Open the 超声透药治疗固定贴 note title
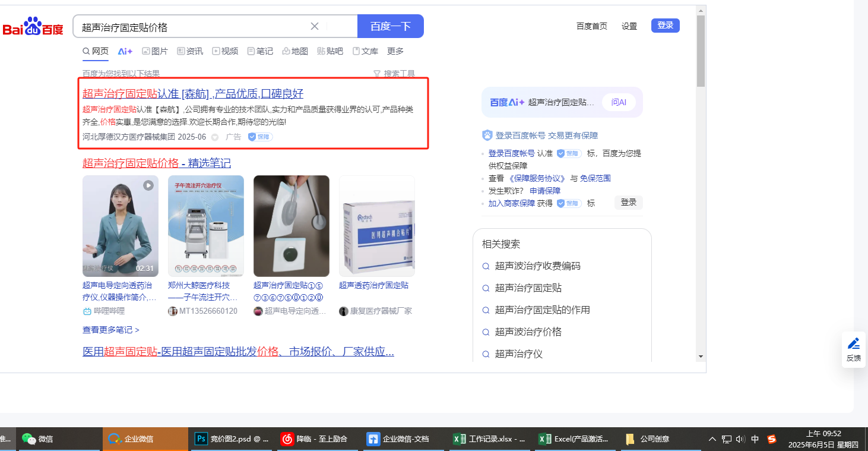Screen dimensions: 868x451 coord(373,285)
